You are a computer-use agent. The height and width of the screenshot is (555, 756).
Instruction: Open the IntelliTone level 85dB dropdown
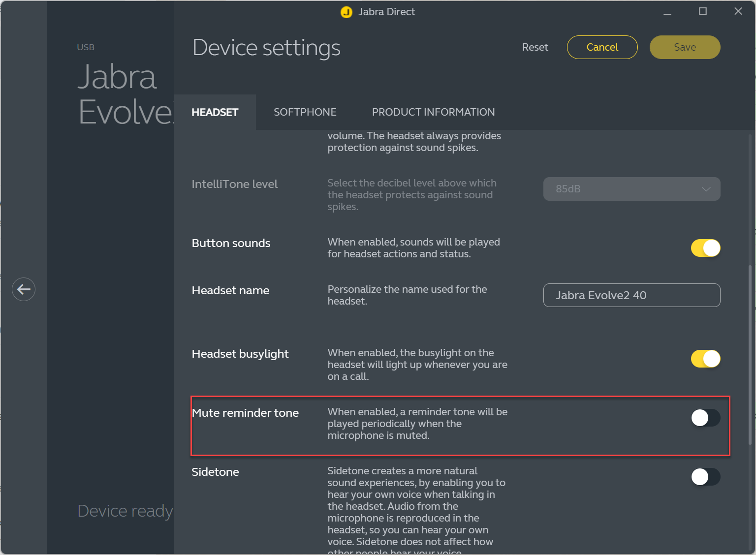pos(631,189)
